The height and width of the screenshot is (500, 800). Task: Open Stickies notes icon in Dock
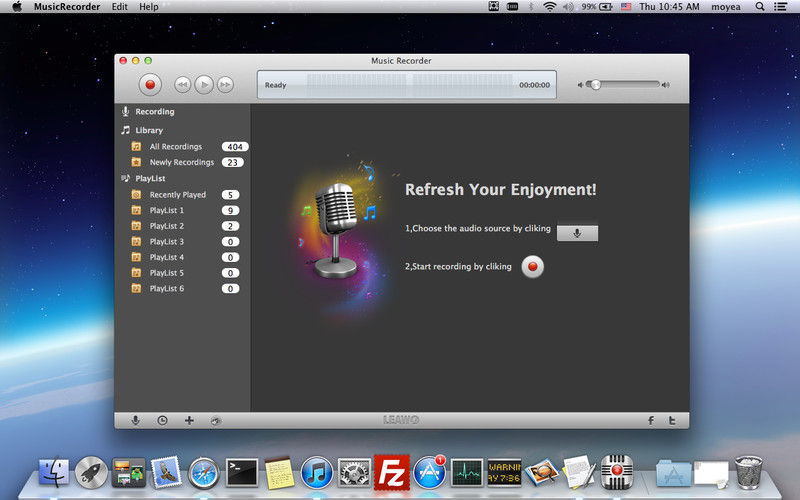coord(279,473)
